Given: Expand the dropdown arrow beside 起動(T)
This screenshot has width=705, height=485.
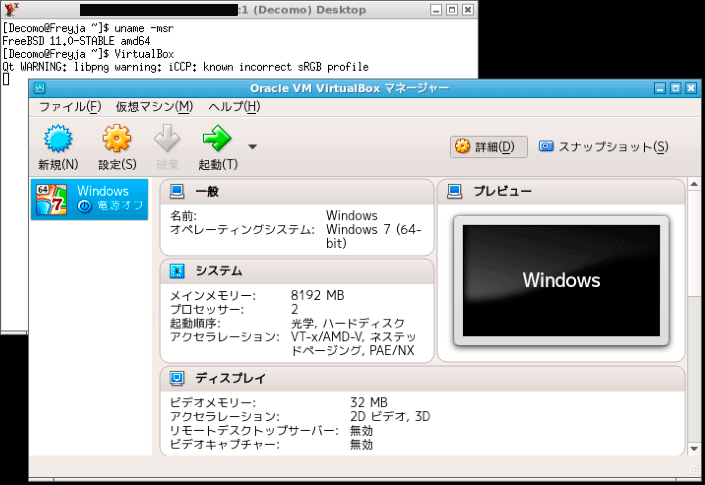Looking at the screenshot, I should tap(252, 146).
